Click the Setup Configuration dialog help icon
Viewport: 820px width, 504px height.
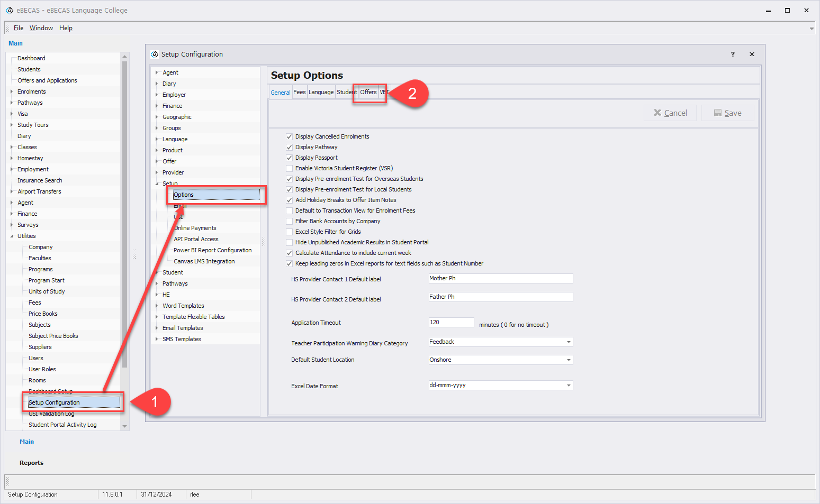pyautogui.click(x=733, y=54)
